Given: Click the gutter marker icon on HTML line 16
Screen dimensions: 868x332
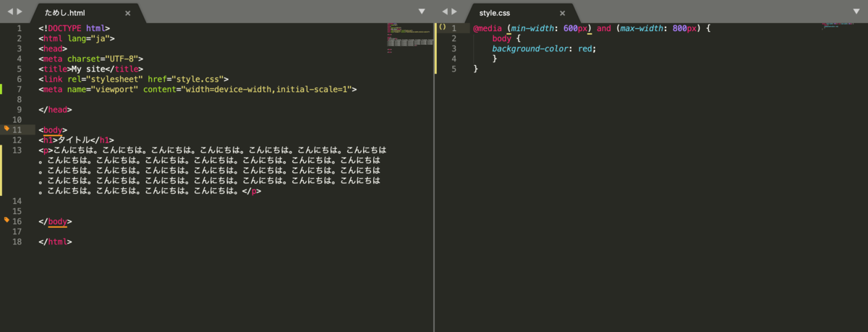Looking at the screenshot, I should [x=7, y=219].
